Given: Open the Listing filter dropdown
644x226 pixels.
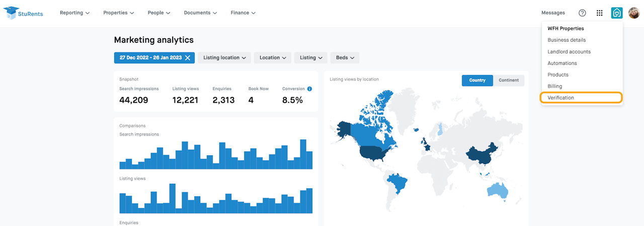Looking at the screenshot, I should click(310, 58).
